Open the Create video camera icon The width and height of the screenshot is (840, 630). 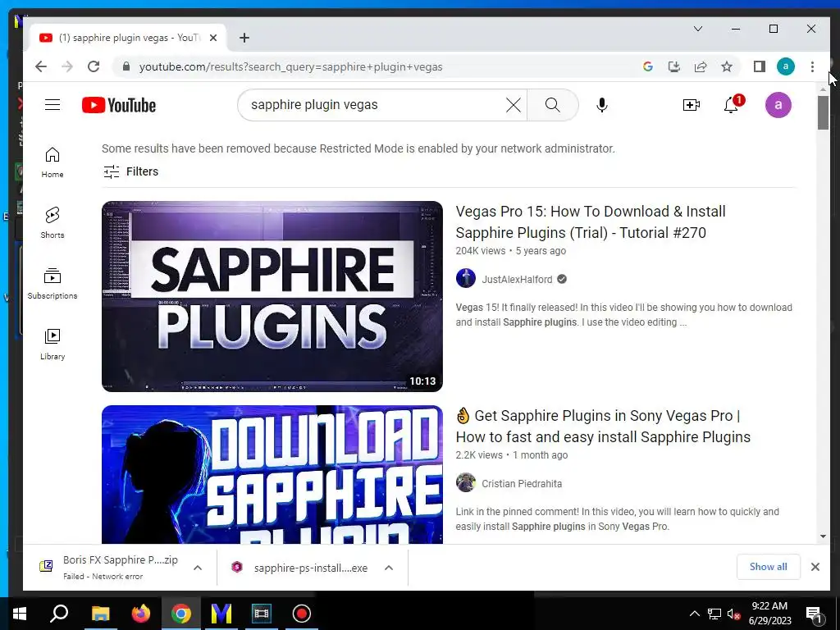point(691,105)
